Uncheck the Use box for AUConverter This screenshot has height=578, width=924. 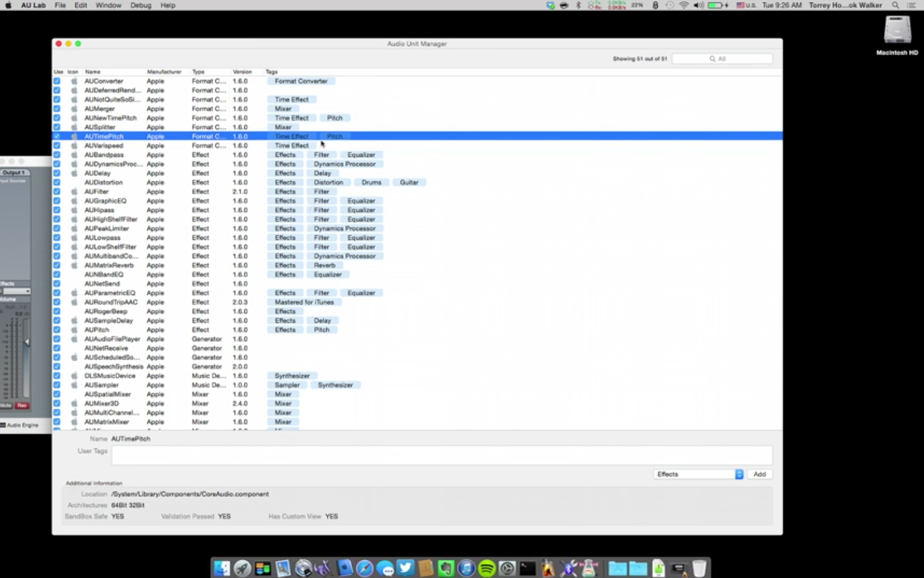[x=57, y=81]
